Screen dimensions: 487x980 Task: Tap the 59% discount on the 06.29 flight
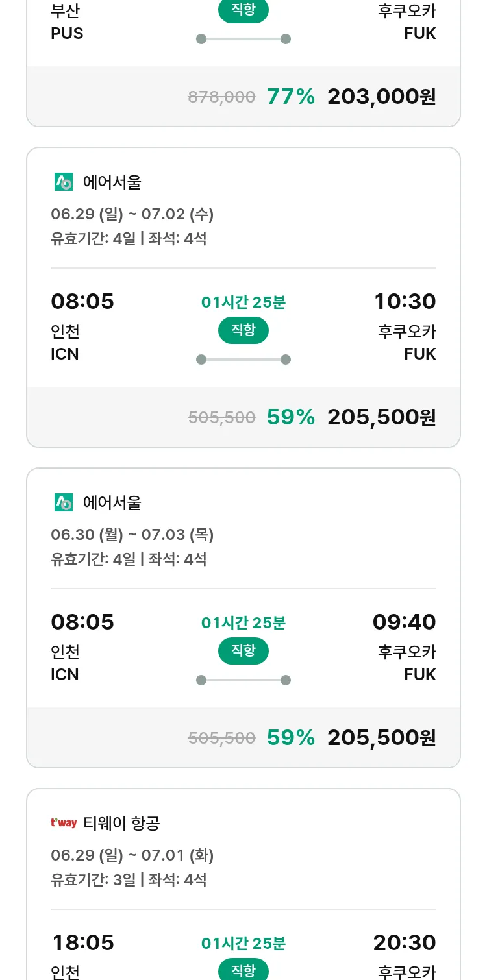pos(291,417)
